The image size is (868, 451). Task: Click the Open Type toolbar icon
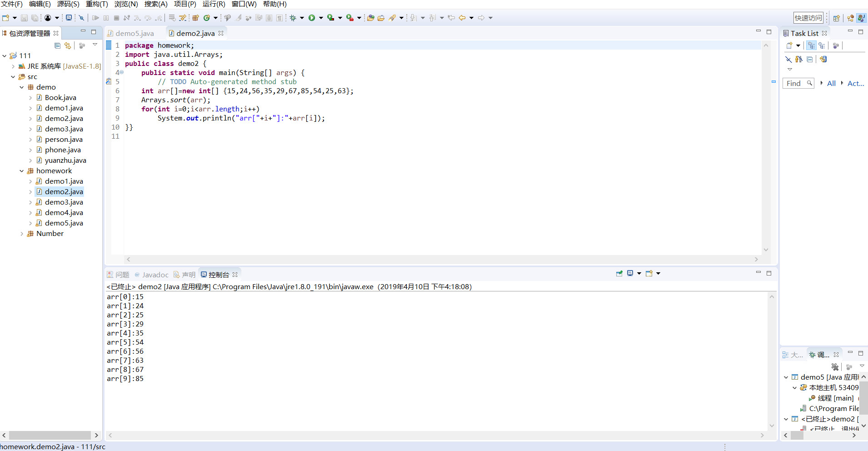pos(371,18)
